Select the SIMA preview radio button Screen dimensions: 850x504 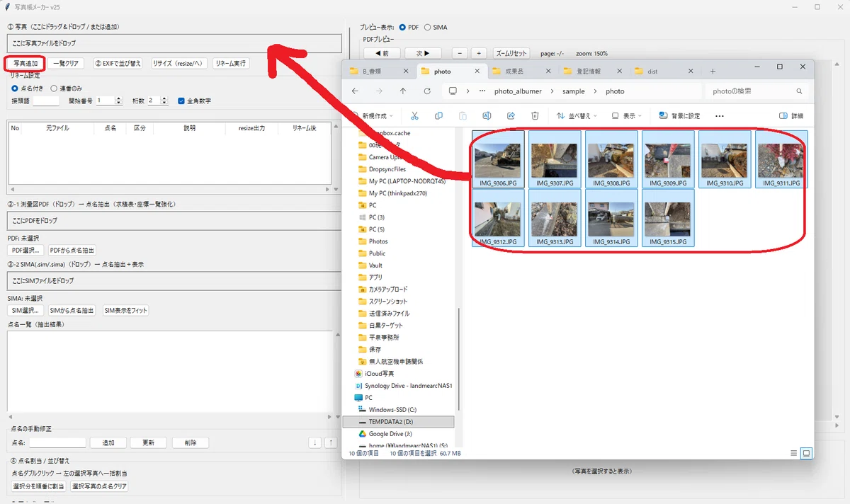(427, 28)
